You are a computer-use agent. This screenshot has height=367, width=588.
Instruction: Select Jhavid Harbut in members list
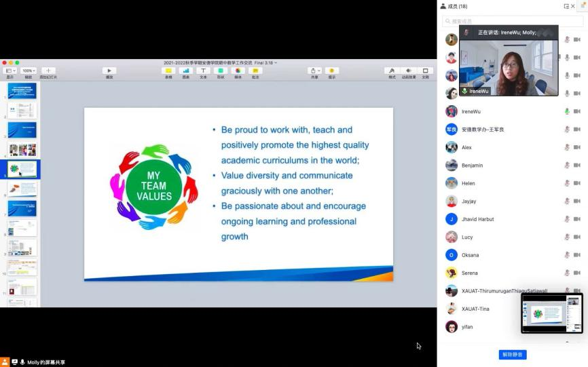click(x=477, y=219)
